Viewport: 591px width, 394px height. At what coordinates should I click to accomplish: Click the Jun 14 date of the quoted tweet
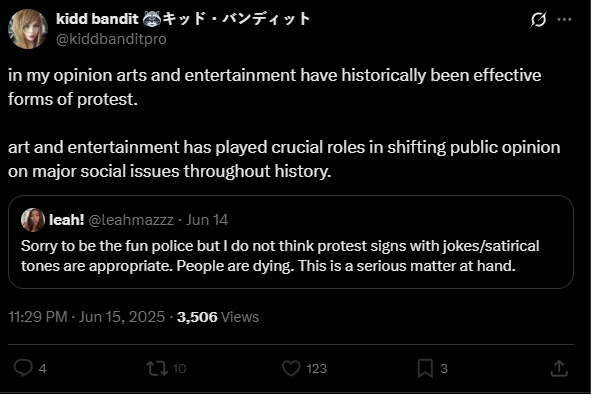pyautogui.click(x=207, y=220)
